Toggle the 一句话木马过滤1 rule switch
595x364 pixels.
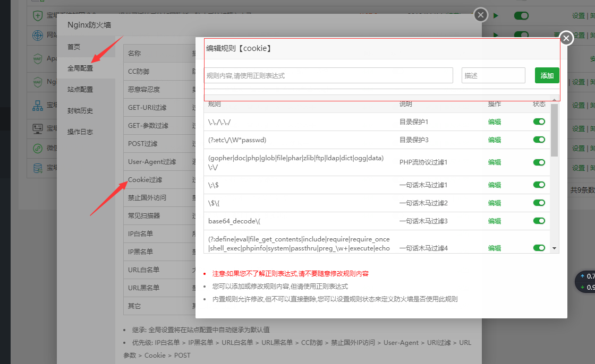pos(539,185)
